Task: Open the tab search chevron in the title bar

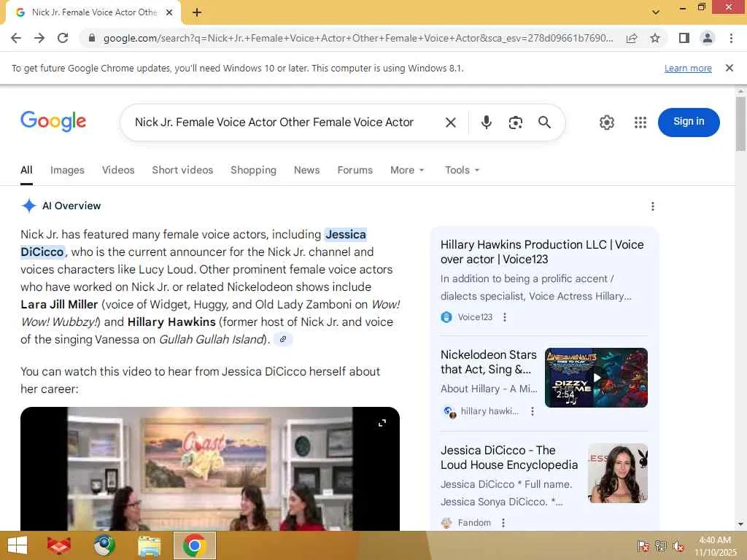Action: 656,12
